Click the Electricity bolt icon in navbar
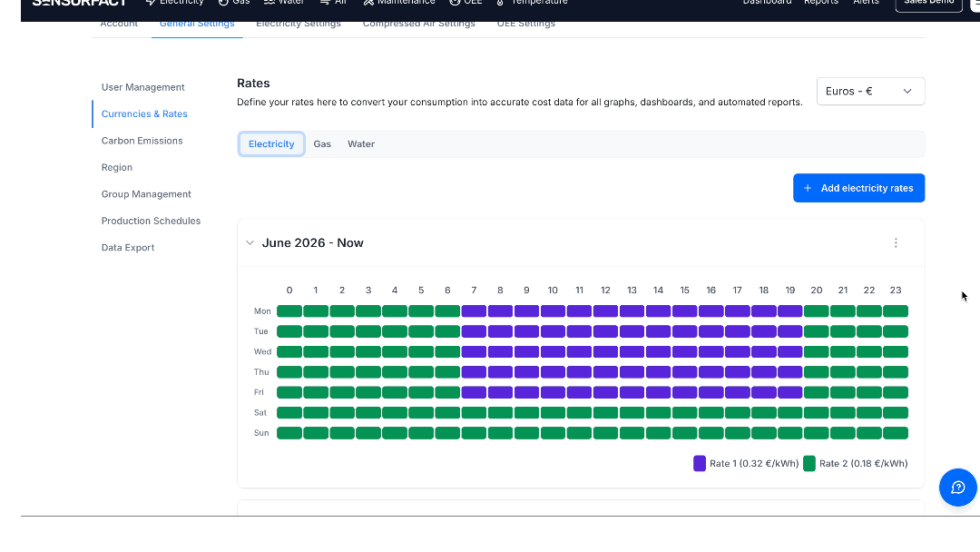 pyautogui.click(x=150, y=3)
